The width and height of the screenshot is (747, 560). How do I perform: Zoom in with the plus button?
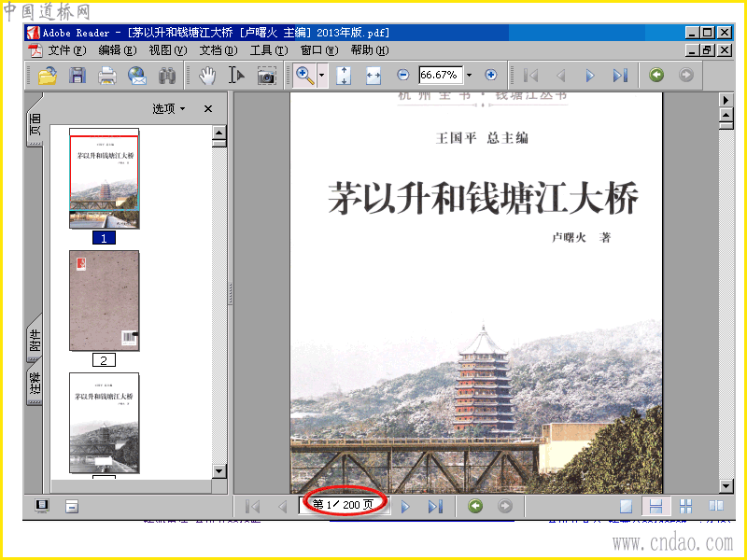(x=491, y=75)
